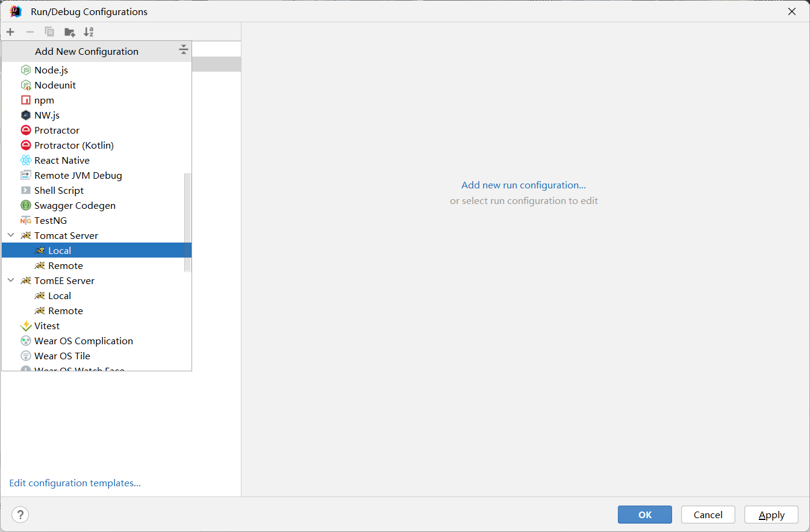Click the Wear OS Complication icon

tap(26, 341)
